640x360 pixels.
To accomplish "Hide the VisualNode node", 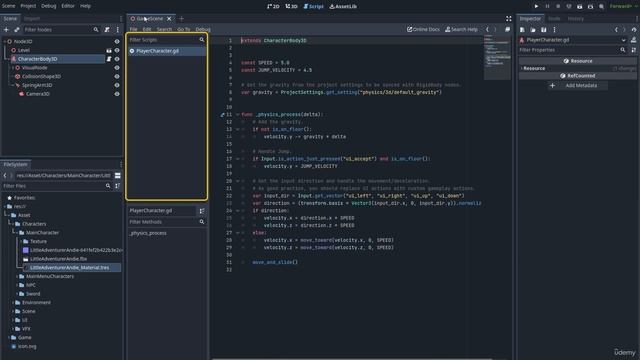I will [117, 68].
